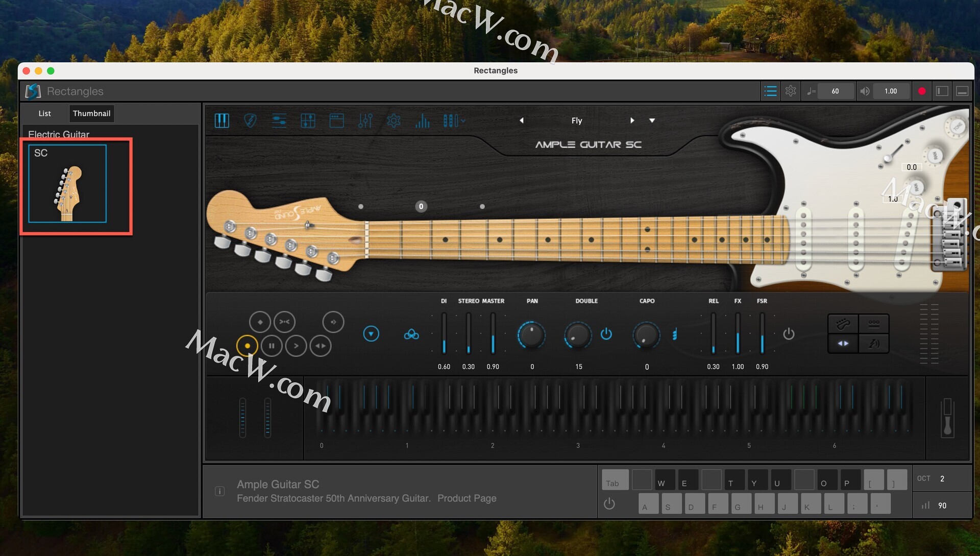
Task: Open the window-shaped panel icon
Action: 336,121
